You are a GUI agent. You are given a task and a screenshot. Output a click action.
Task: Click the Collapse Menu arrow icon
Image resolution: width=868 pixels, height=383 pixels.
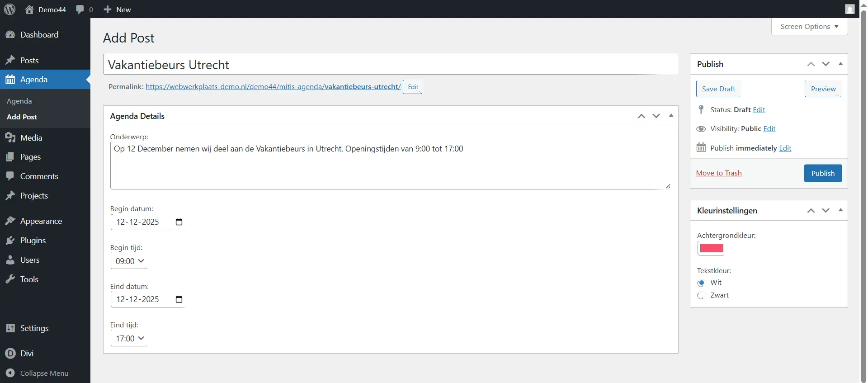[10, 373]
